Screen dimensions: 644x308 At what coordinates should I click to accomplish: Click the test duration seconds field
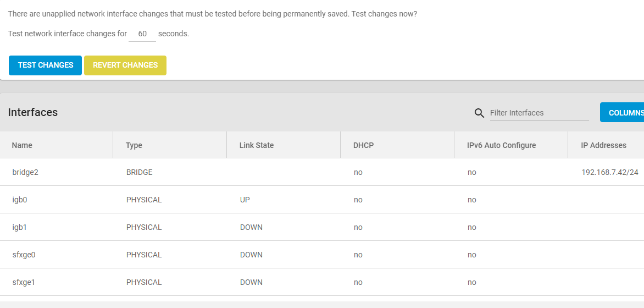[x=142, y=34]
